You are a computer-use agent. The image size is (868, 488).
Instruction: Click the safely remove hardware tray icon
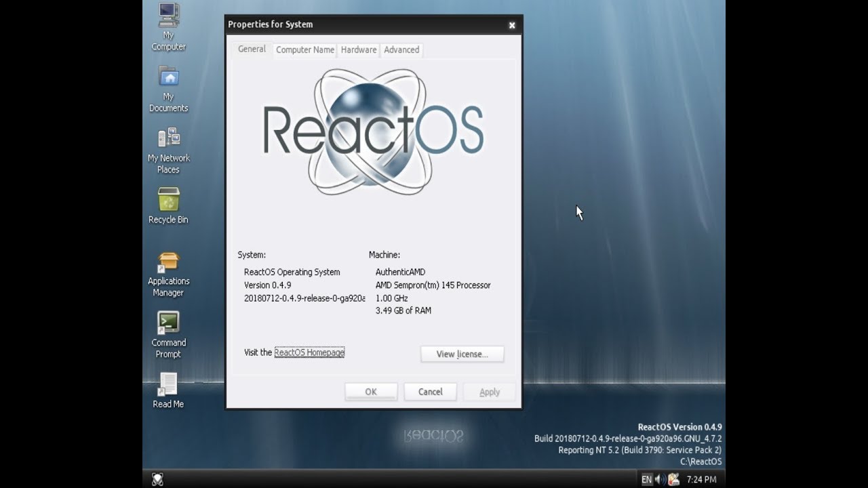(674, 479)
